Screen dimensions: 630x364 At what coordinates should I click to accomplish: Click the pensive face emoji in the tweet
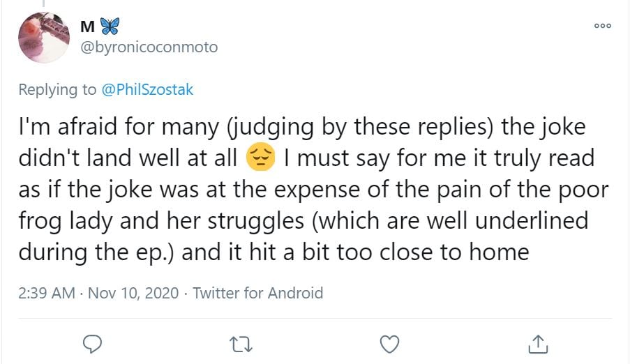[x=261, y=158]
